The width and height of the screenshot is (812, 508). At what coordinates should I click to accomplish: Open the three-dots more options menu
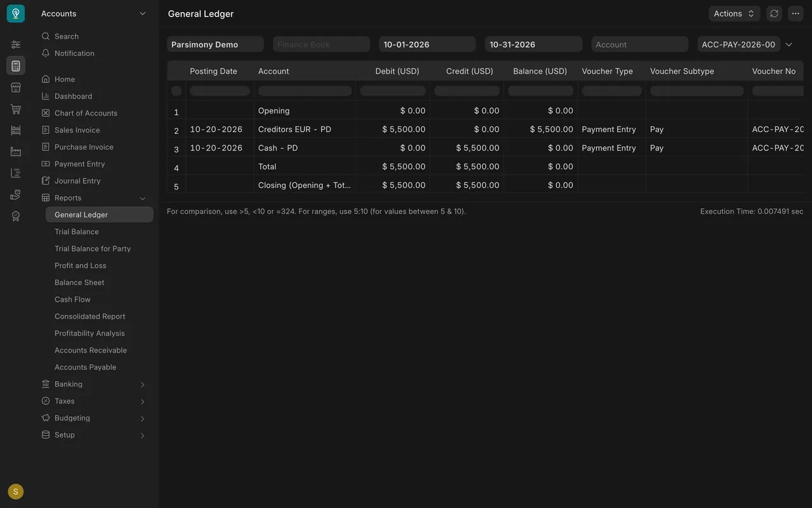[796, 13]
